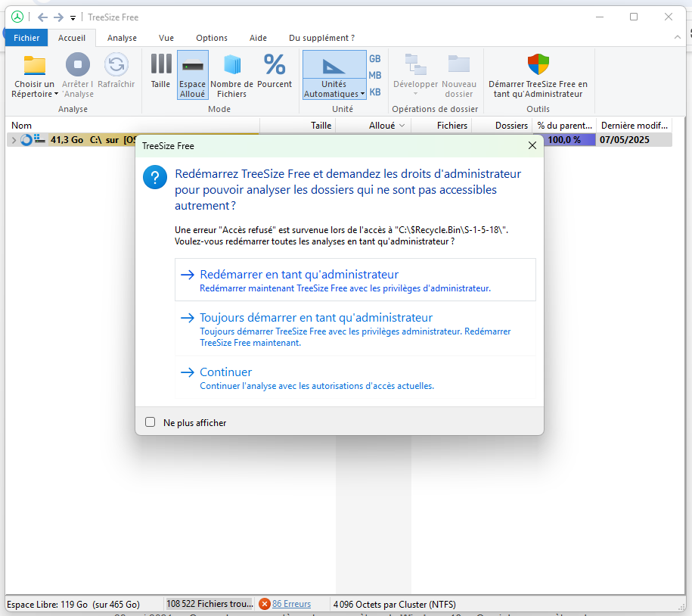Expand the C:\ drive tree row
Image resolution: width=692 pixels, height=616 pixels.
click(14, 140)
